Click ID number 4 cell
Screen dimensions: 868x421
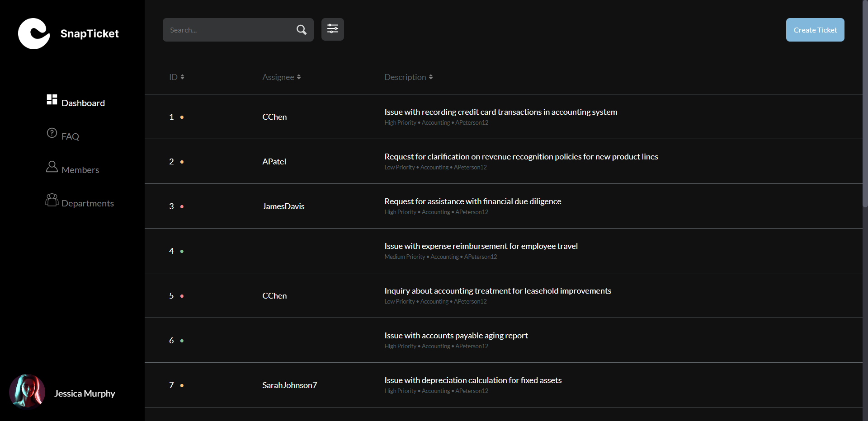[x=171, y=251]
